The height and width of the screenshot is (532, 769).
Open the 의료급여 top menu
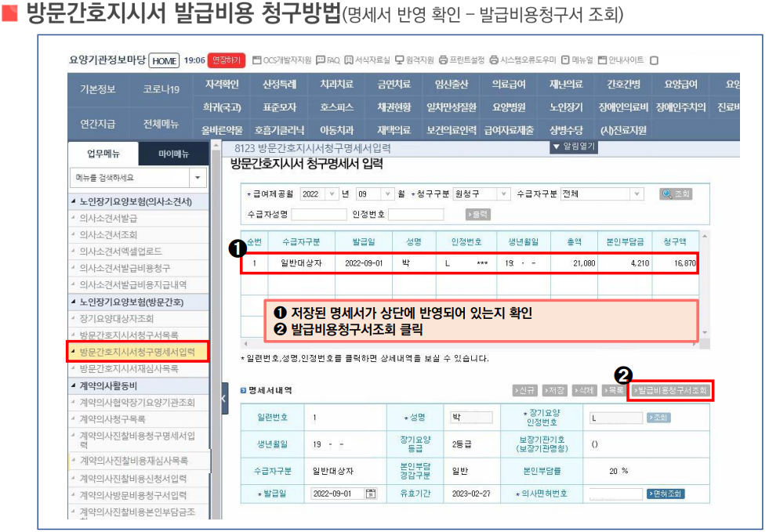point(509,85)
